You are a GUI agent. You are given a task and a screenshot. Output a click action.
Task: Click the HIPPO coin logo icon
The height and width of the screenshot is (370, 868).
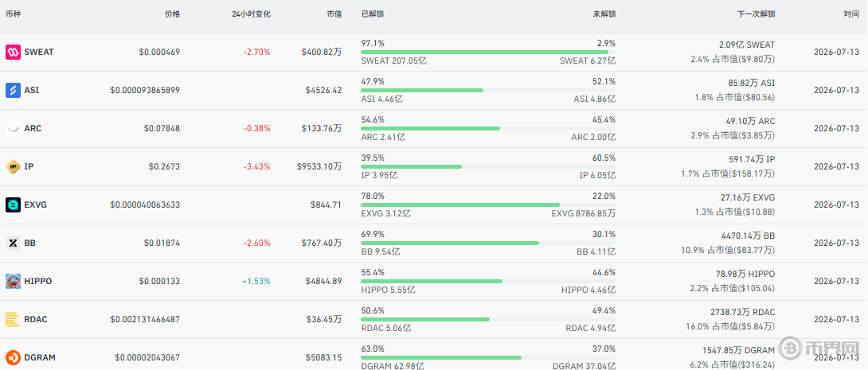pyautogui.click(x=13, y=281)
